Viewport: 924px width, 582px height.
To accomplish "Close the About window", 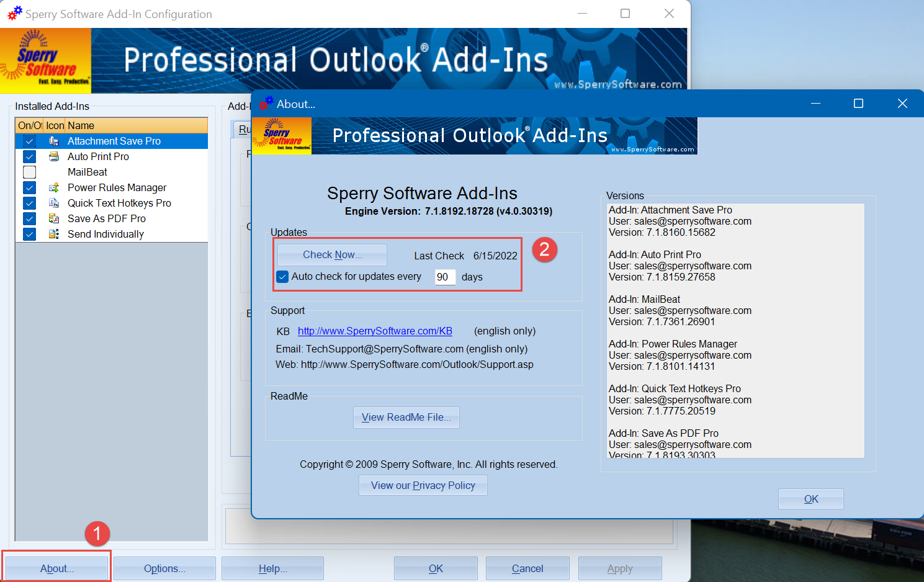I will coord(902,104).
